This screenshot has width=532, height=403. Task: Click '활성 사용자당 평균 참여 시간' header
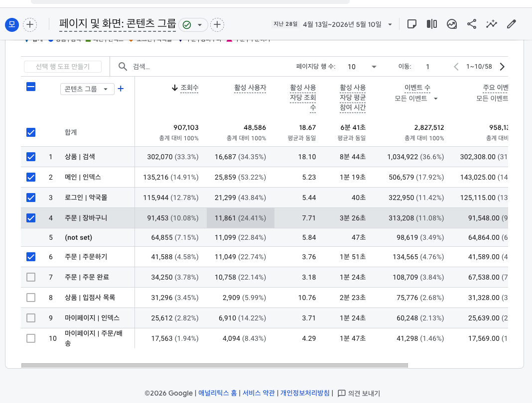click(353, 98)
